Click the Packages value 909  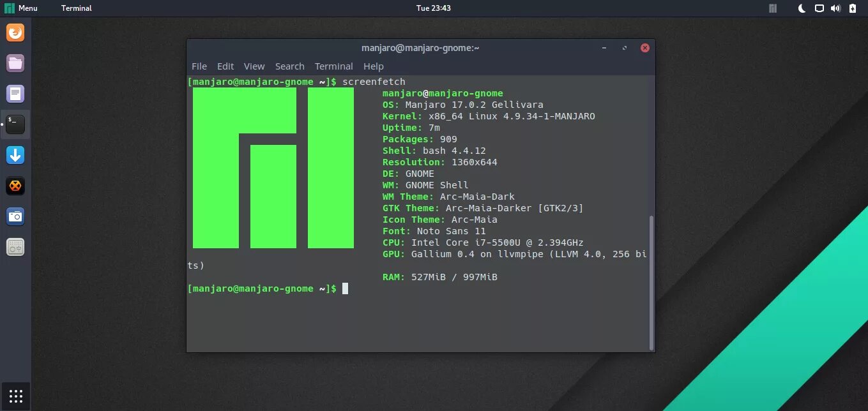pyautogui.click(x=448, y=139)
